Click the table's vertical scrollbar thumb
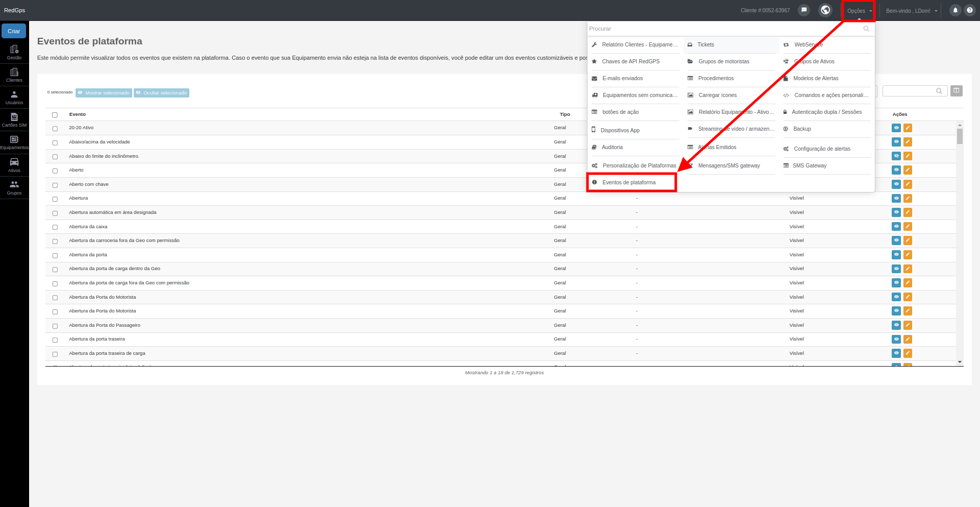980x507 pixels. (960, 136)
